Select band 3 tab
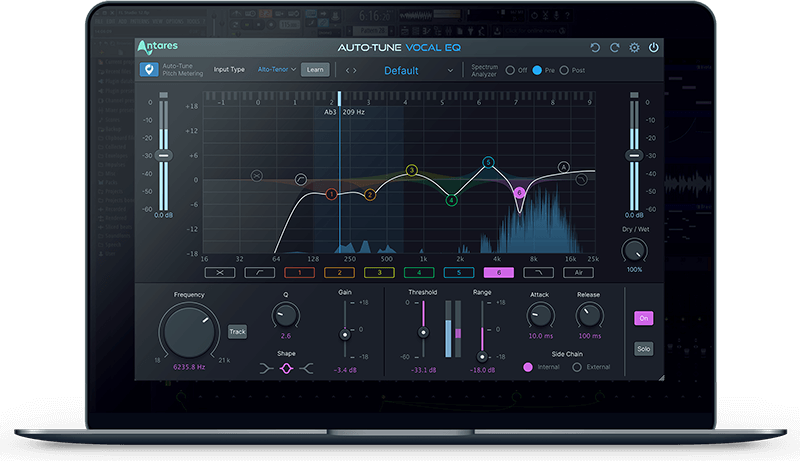This screenshot has width=800, height=461. (x=379, y=273)
